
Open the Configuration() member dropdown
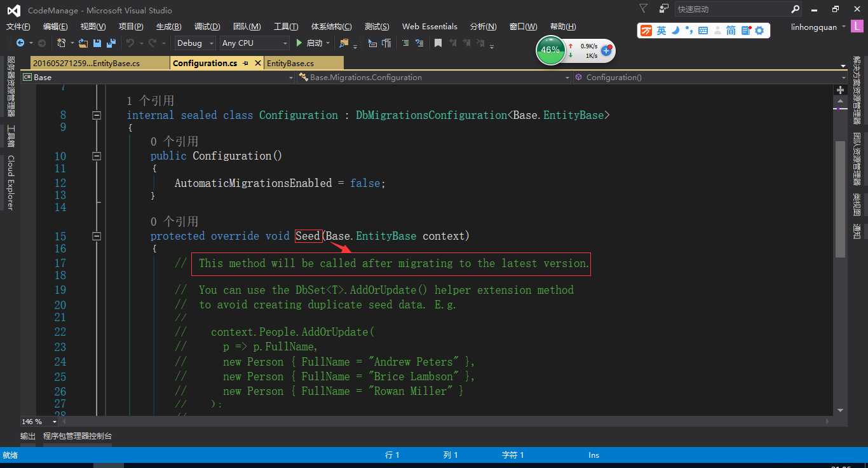711,77
